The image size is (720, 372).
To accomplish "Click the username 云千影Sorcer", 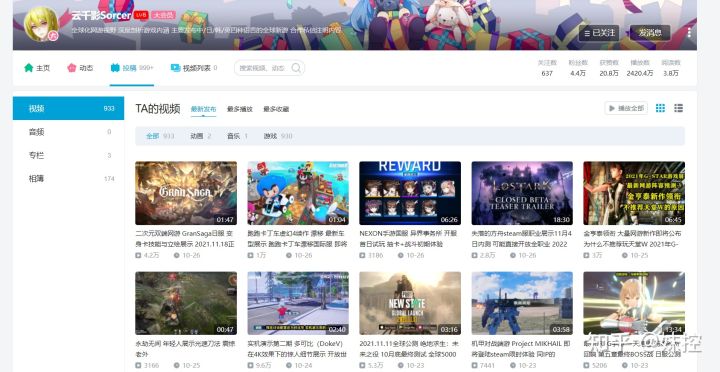I will click(x=101, y=15).
